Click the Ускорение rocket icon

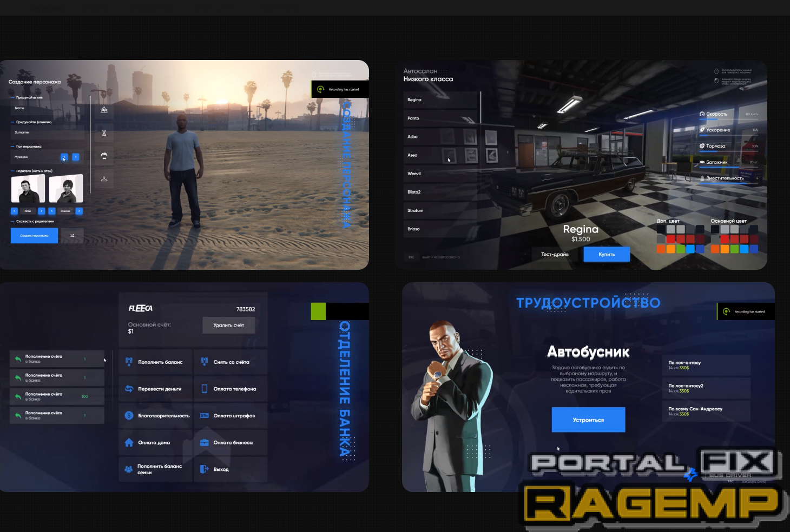coord(702,130)
